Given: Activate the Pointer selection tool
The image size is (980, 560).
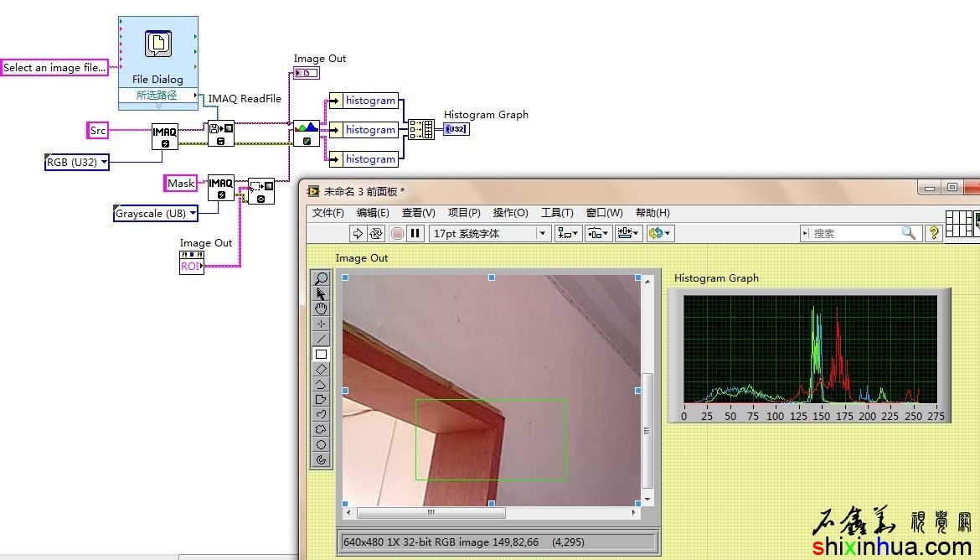Looking at the screenshot, I should [321, 293].
